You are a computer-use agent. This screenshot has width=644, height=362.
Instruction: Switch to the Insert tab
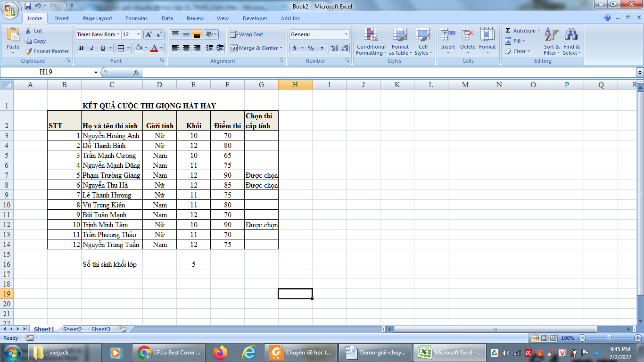coord(62,18)
